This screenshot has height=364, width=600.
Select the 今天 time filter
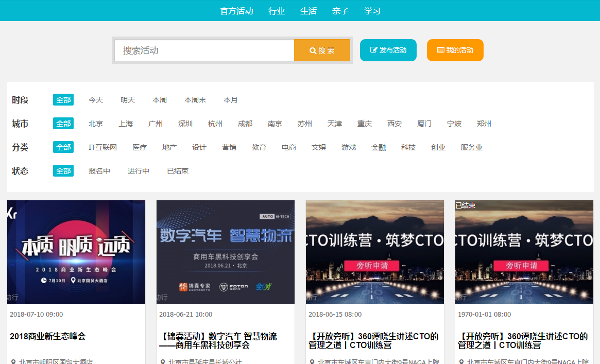click(x=96, y=100)
